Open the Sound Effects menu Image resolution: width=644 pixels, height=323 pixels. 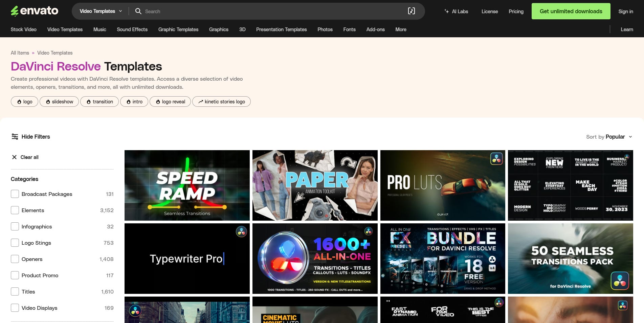[x=132, y=29]
